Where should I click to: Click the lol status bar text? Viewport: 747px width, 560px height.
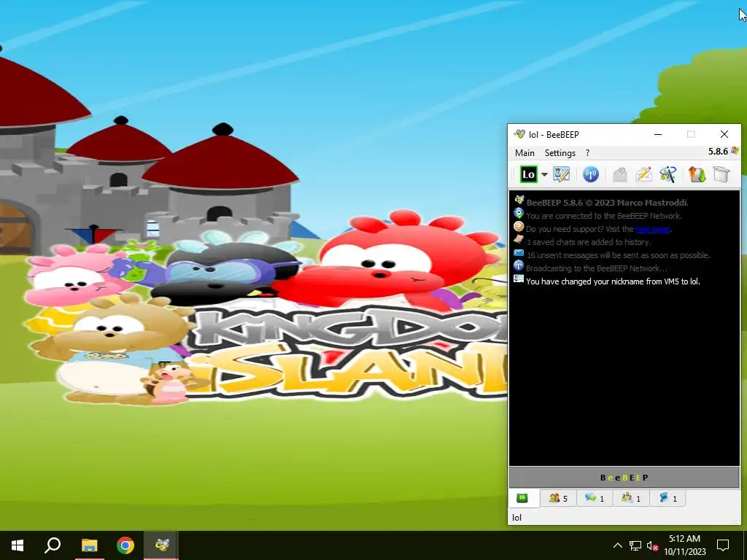click(x=517, y=518)
